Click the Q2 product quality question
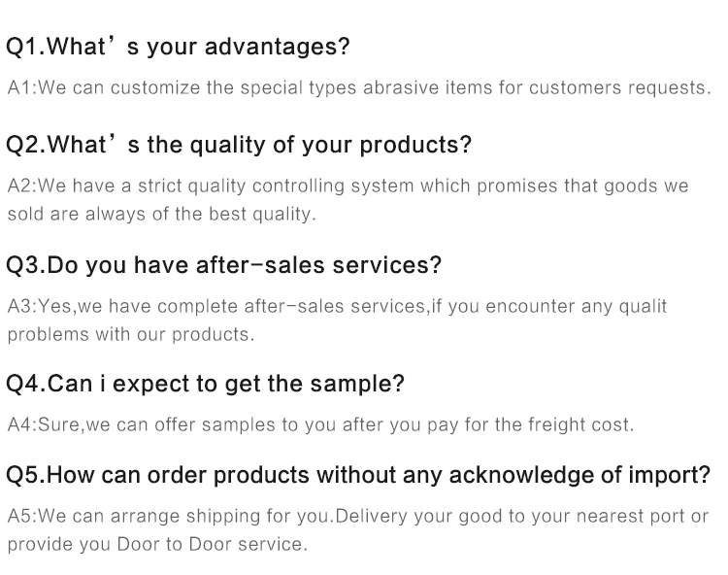Image resolution: width=728 pixels, height=575 pixels. (239, 146)
